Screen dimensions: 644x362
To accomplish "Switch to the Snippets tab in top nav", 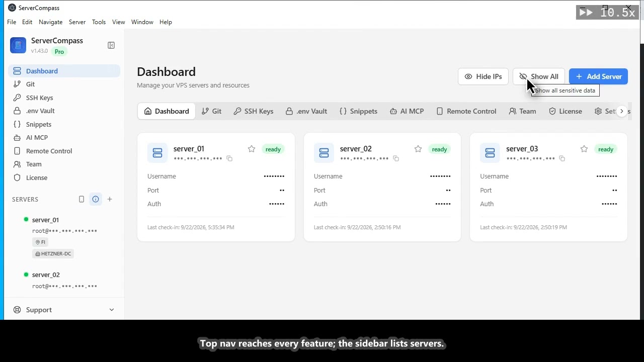I will tap(358, 111).
